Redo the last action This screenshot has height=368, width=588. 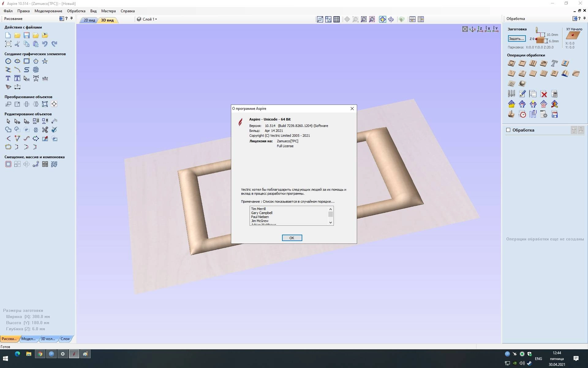pos(54,44)
